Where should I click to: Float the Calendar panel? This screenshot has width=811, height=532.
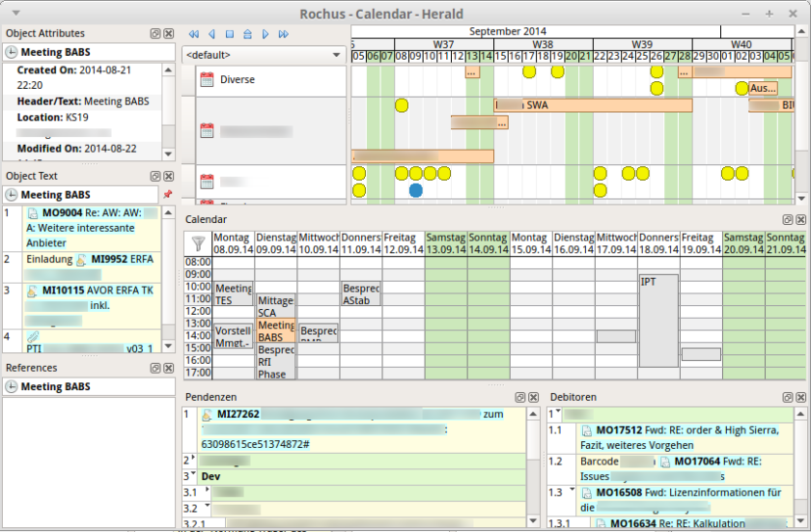788,220
